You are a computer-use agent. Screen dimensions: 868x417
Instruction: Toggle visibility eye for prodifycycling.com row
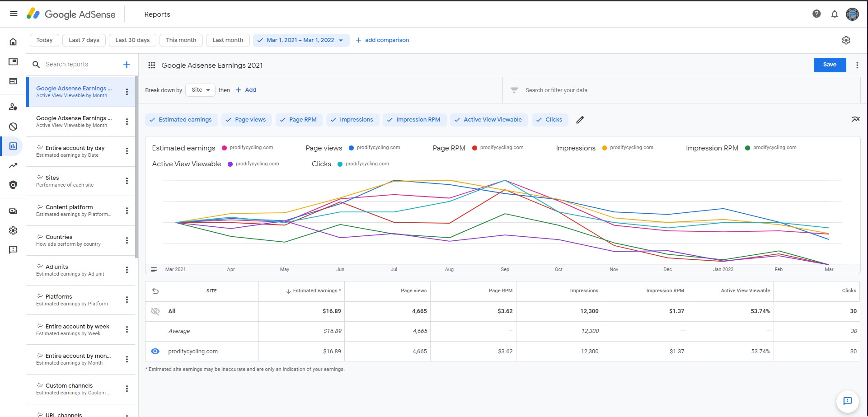[155, 351]
